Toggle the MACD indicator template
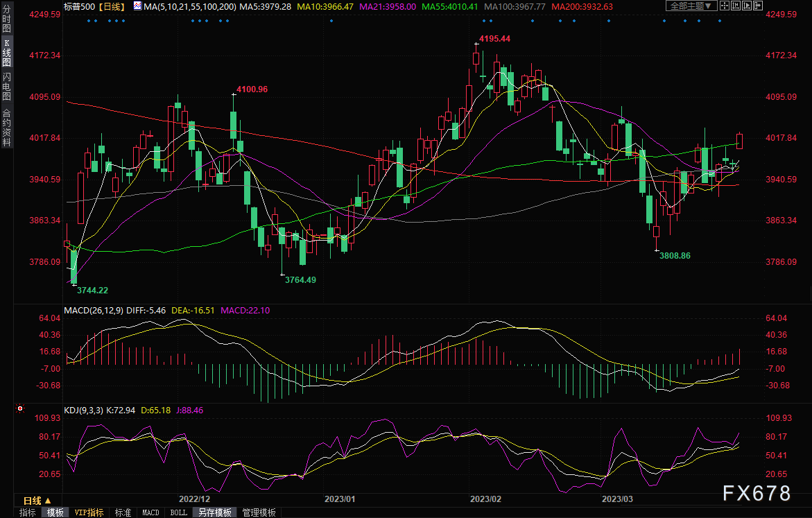 (x=150, y=512)
